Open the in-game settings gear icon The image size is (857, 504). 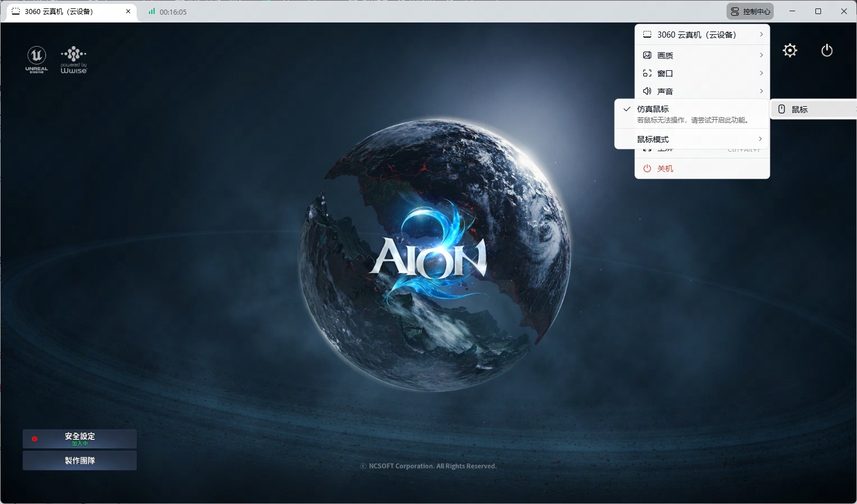click(x=790, y=51)
